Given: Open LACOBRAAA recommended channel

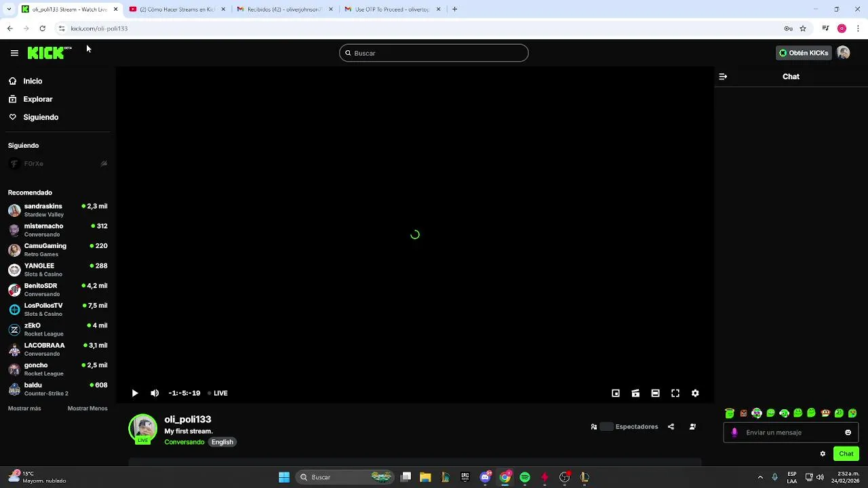Looking at the screenshot, I should coord(58,349).
